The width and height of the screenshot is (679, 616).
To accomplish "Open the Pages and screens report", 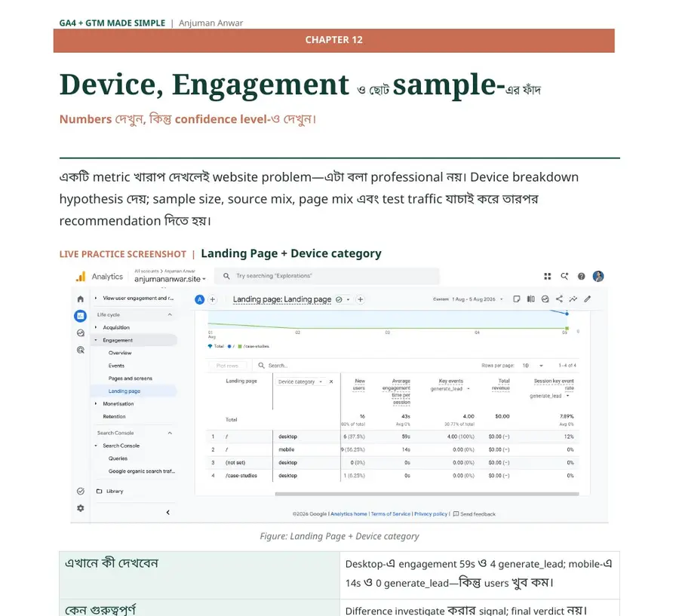I will coord(131,378).
